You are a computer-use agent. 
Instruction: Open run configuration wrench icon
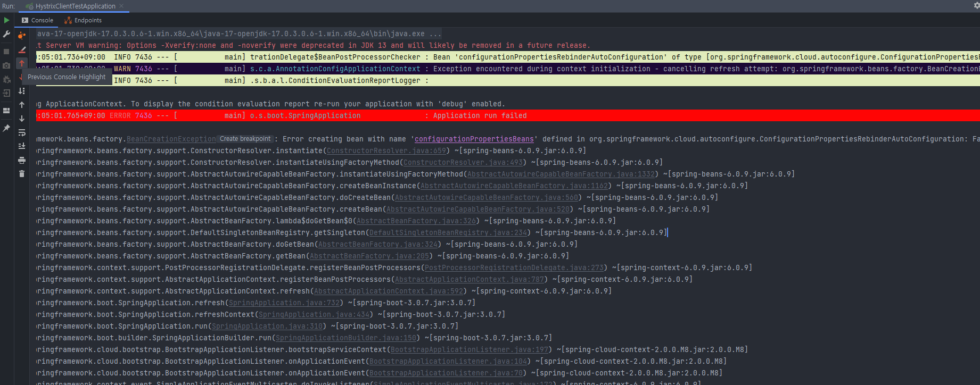click(x=6, y=35)
